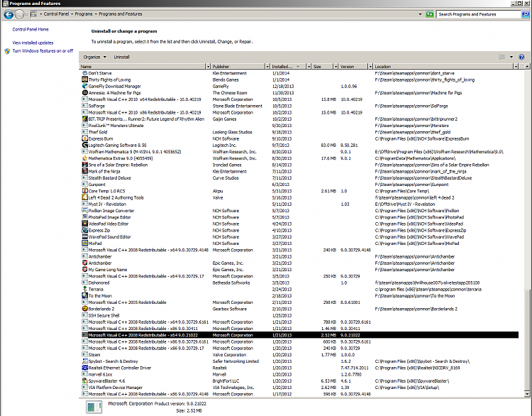Sort by the Size column header

click(x=322, y=67)
